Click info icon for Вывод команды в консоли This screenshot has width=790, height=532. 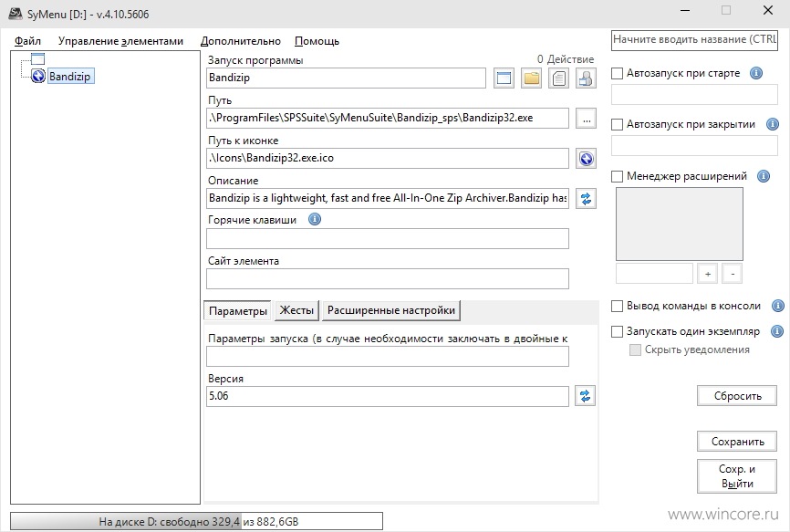tap(778, 306)
